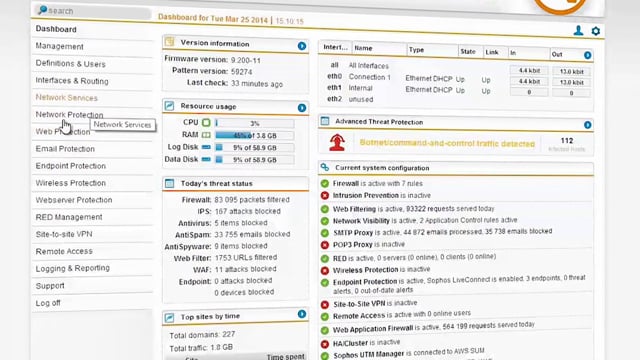Viewport: 640px width, 360px height.
Task: Open Webserver Protection menu item
Action: [74, 200]
